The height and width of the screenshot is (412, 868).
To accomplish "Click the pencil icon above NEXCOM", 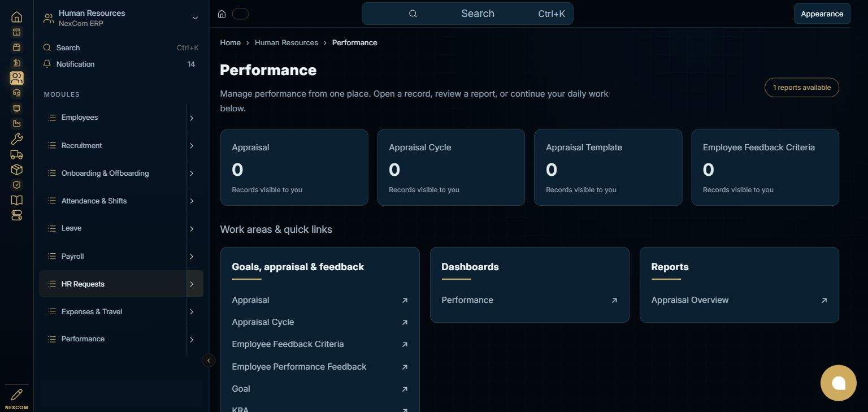I will pyautogui.click(x=16, y=394).
